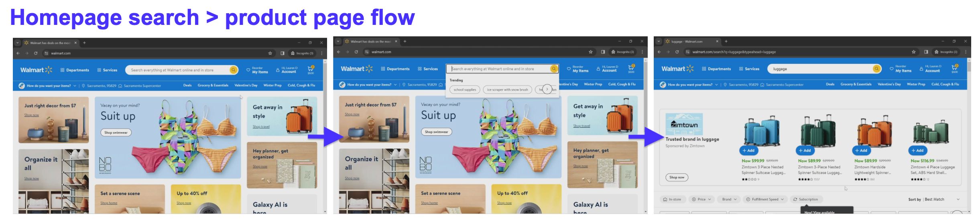Open tab search dropdown arrow in left window
This screenshot has width=980, height=224.
tap(18, 43)
